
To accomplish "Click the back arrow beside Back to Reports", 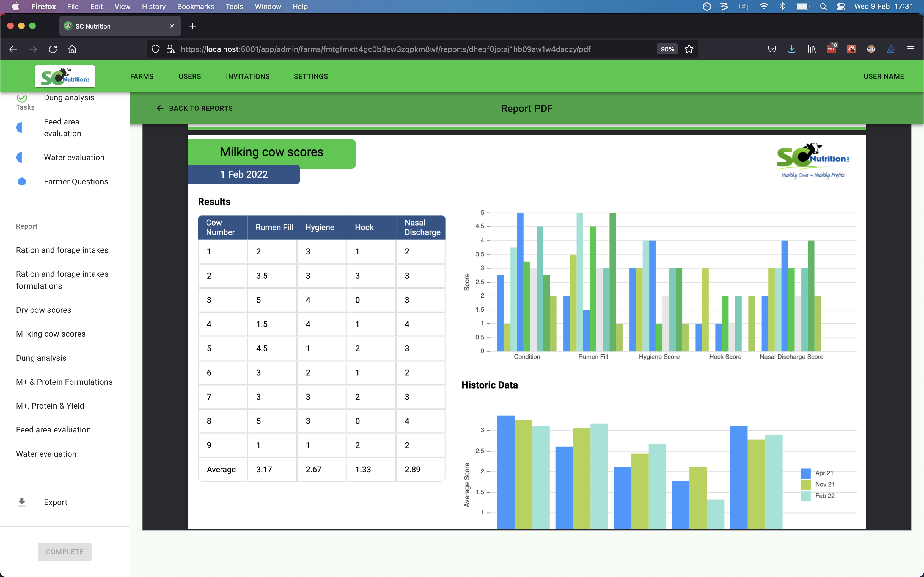I will pyautogui.click(x=160, y=108).
